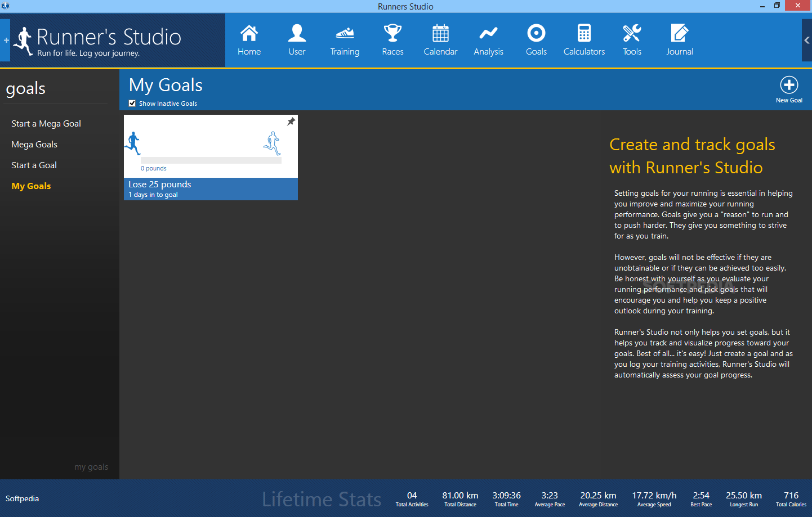Click the finish runner outline on goal card

pos(272,143)
